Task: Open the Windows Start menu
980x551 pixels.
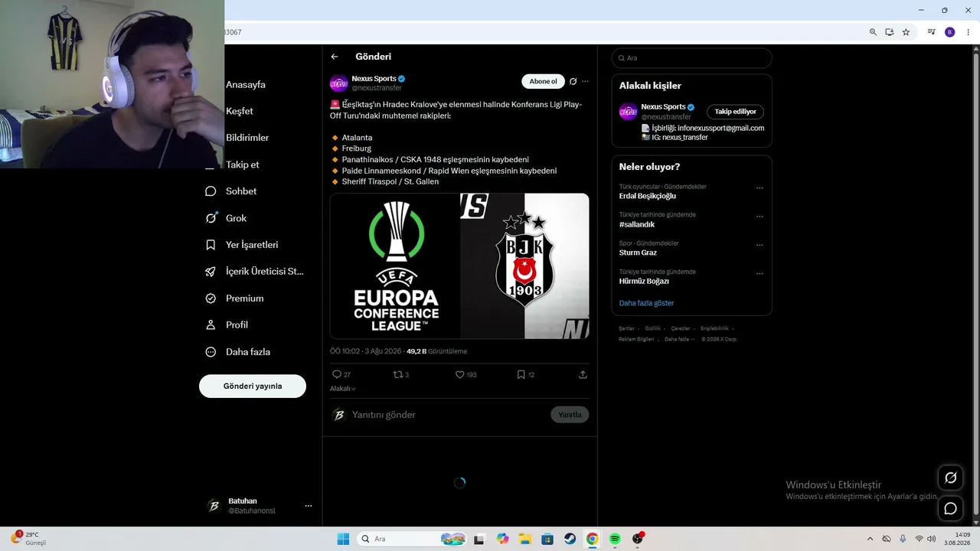Action: [343, 539]
